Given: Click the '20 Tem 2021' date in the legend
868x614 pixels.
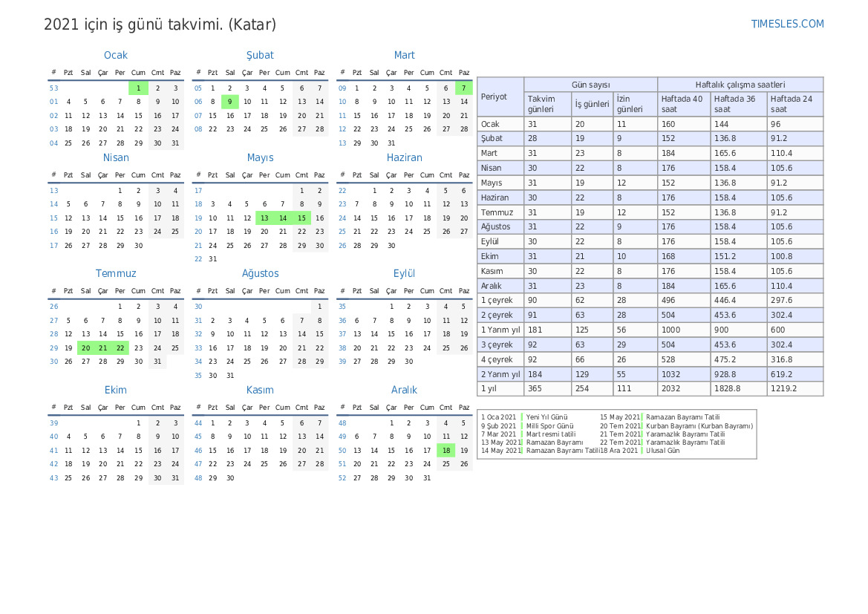Looking at the screenshot, I should pyautogui.click(x=620, y=426).
